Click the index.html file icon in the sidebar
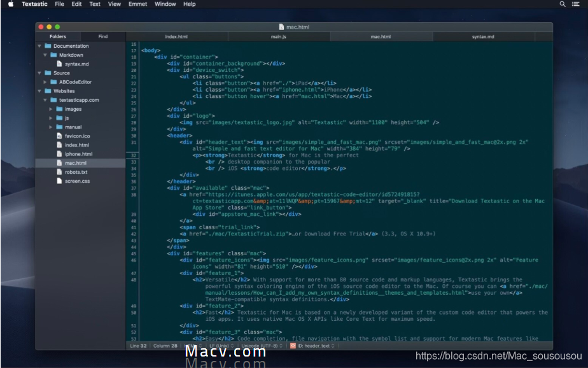Screen dimensions: 588x368 click(x=59, y=145)
